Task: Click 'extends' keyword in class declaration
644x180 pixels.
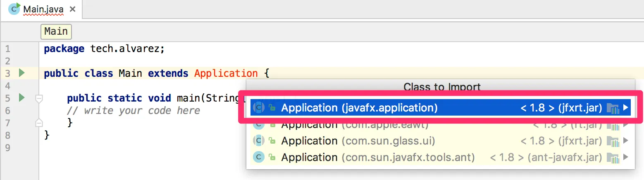Action: point(168,73)
